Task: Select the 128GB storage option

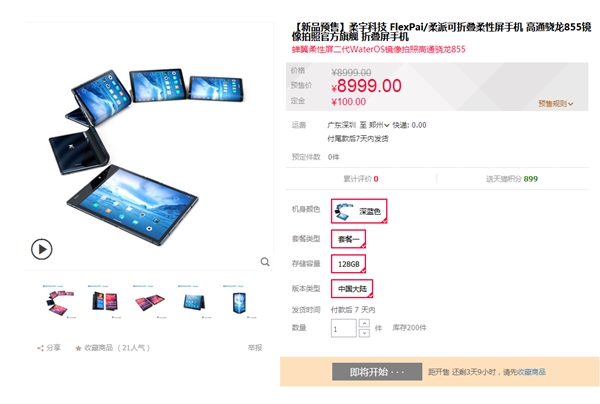Action: point(348,264)
